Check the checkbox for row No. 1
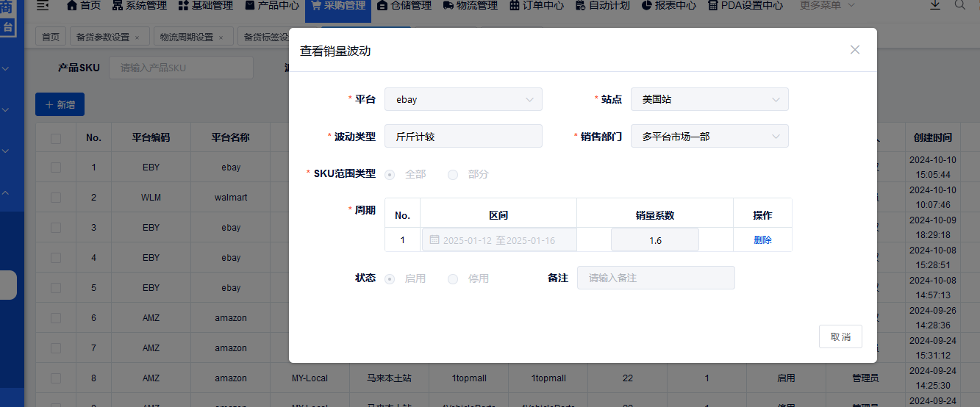 [x=56, y=168]
